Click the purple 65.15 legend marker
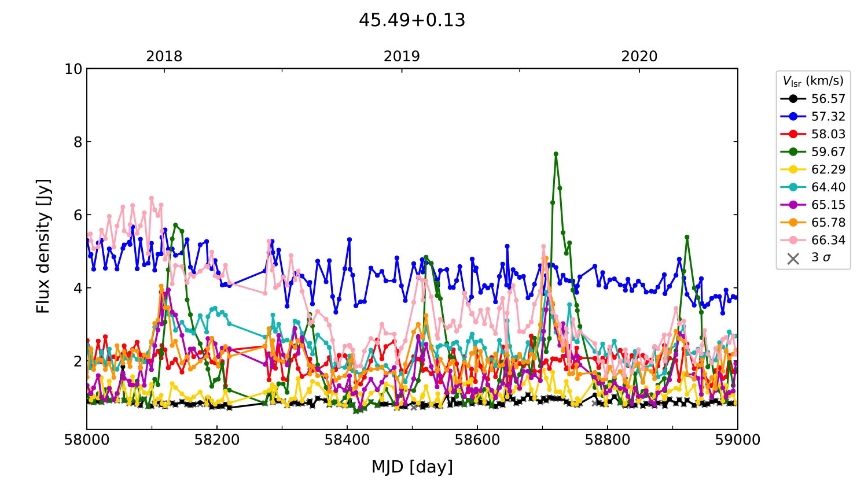868x488 pixels. pos(793,205)
